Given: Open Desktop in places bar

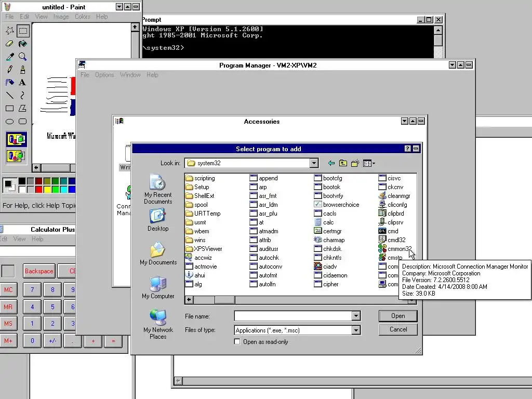Looking at the screenshot, I should click(158, 220).
